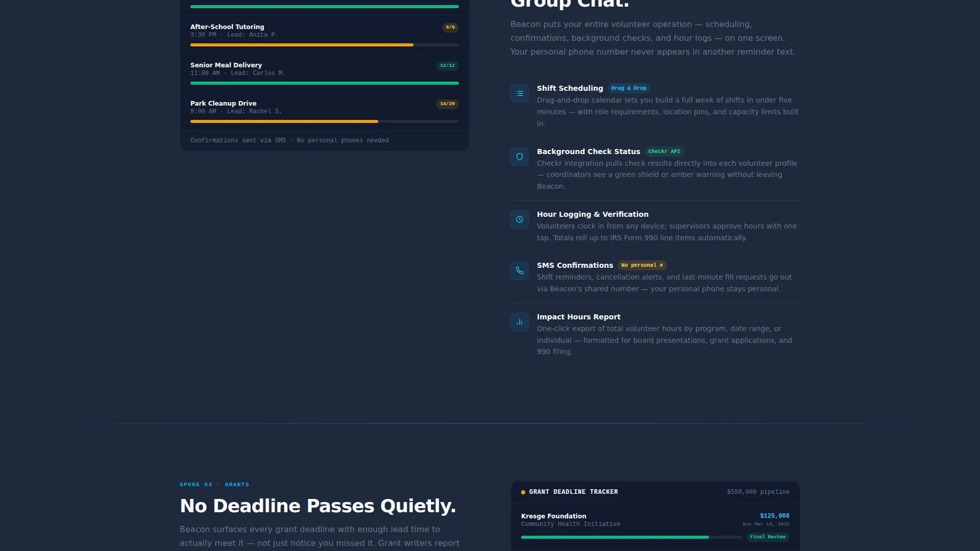The width and height of the screenshot is (980, 551).
Task: Click the SMS Confirmations phone icon
Action: click(520, 270)
